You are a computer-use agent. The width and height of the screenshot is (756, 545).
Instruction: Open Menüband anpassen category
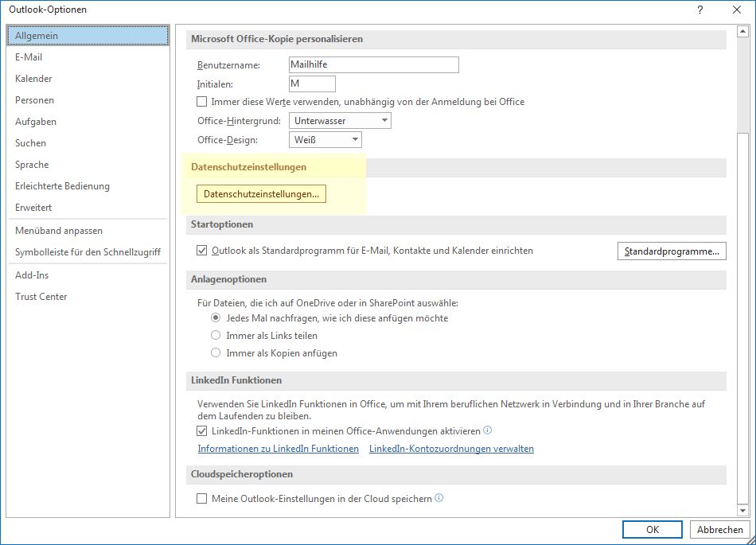(88, 231)
